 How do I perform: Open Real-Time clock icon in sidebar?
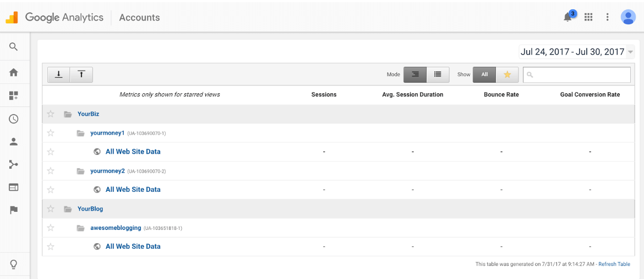pos(14,119)
